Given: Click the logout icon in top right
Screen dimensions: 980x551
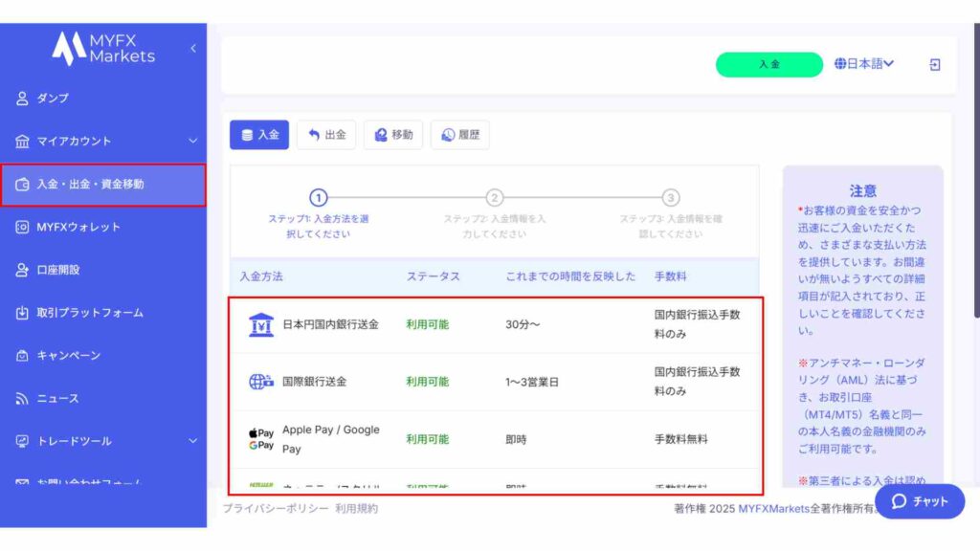Looking at the screenshot, I should 935,64.
